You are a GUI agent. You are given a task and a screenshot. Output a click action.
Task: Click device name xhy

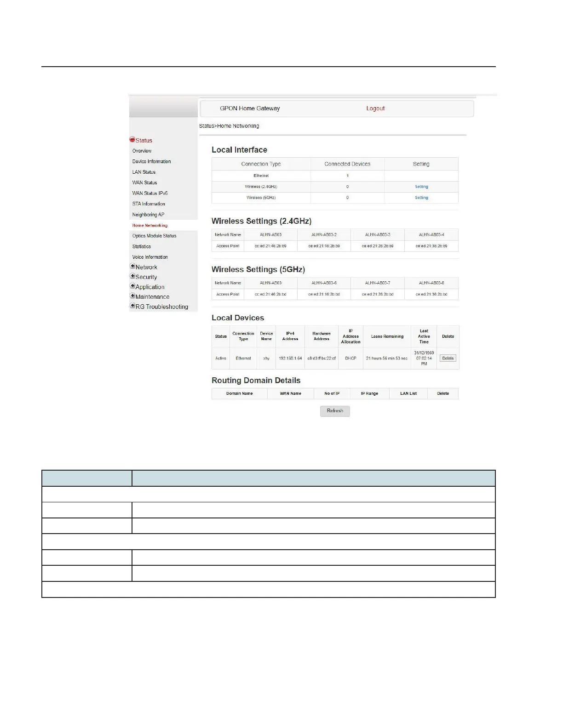266,358
